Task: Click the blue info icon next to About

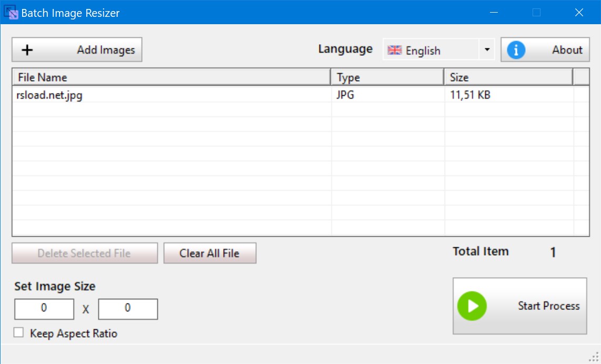Action: click(x=515, y=49)
